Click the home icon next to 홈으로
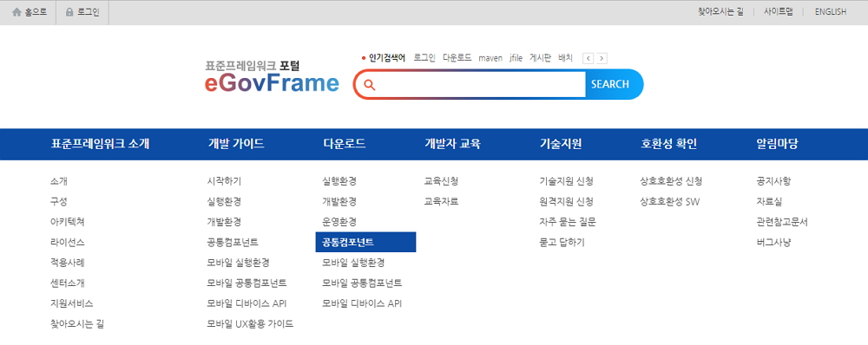Viewport: 868px width, 345px height. point(16,12)
